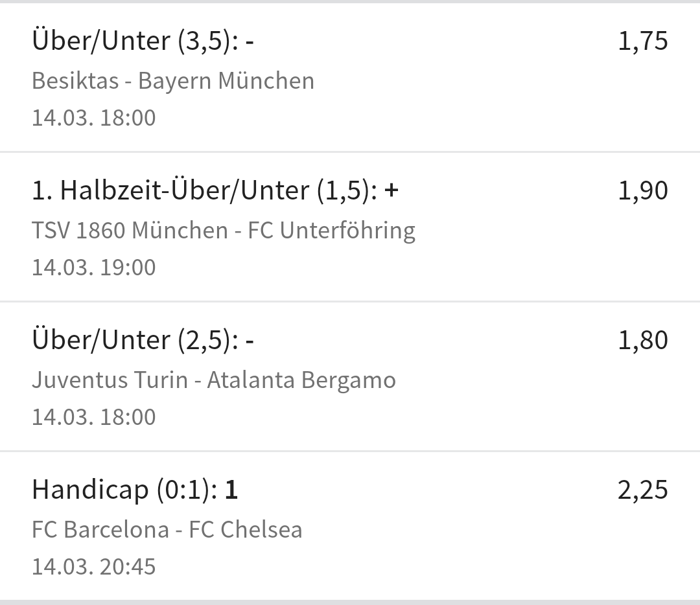Click the bold 1 pick after Handicap (0:1)

(231, 490)
